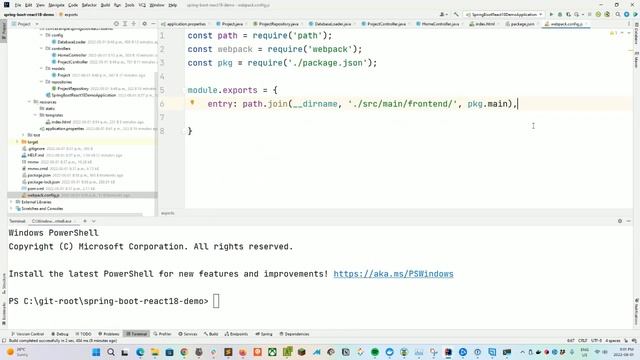Screen dimensions: 640x360
Task: Expand Scratches and Consoles node
Action: click(11, 208)
